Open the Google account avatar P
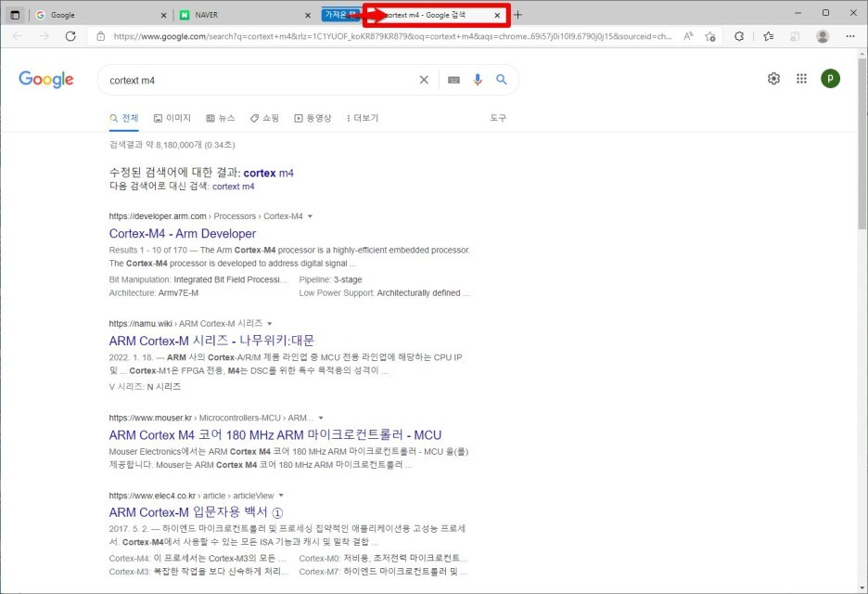The width and height of the screenshot is (868, 594). [830, 79]
